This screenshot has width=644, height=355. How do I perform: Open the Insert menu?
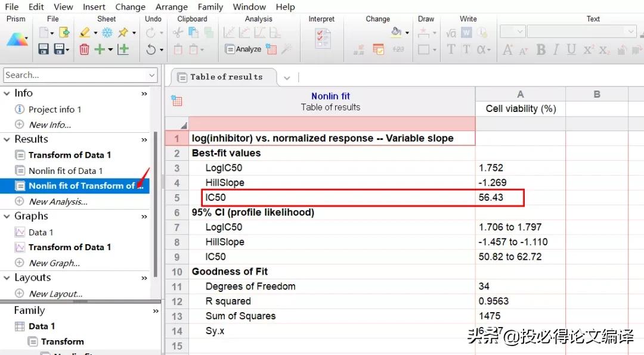pos(94,7)
